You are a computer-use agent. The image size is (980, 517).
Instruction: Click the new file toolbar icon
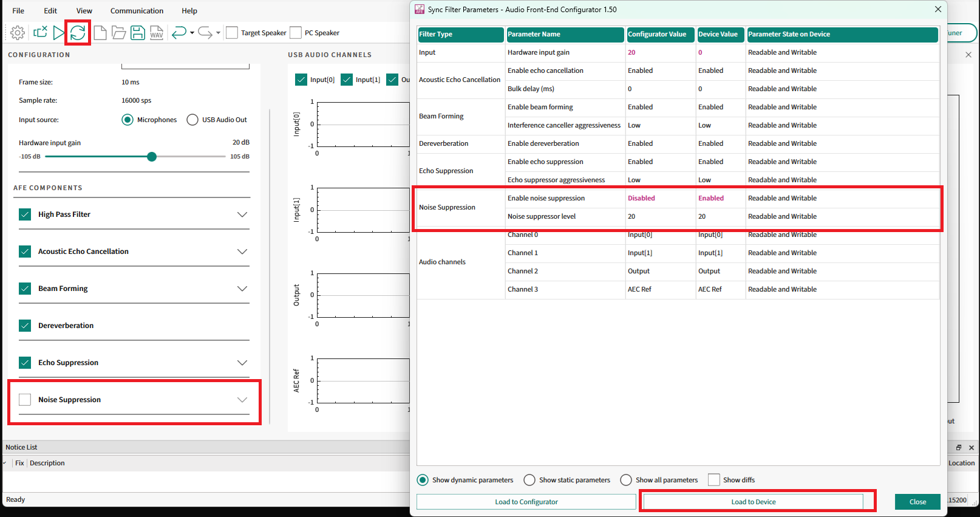point(100,33)
